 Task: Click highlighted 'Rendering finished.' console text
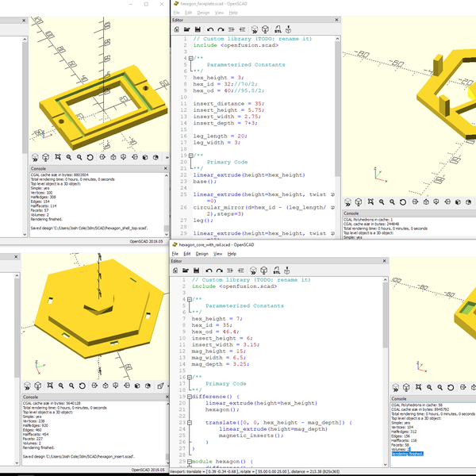tap(407, 454)
